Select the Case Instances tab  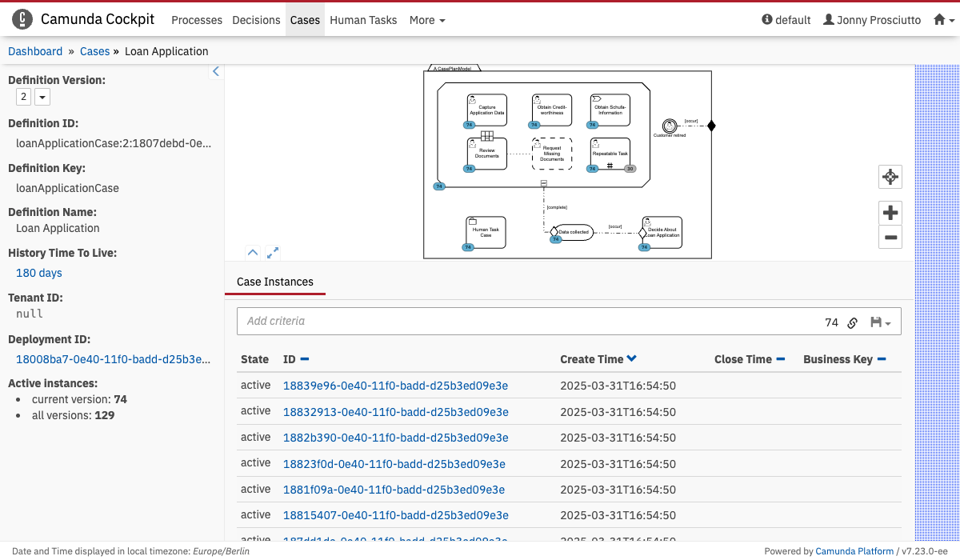tap(275, 282)
